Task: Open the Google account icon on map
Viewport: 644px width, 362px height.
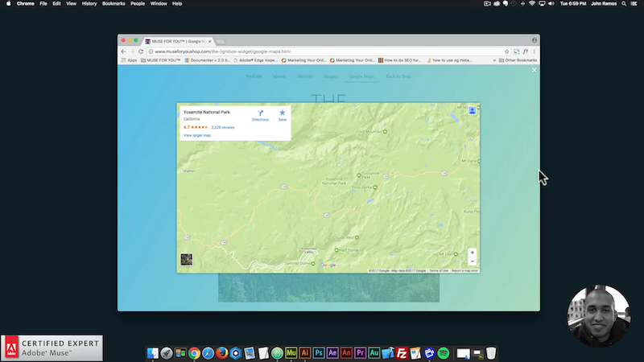Action: tap(472, 111)
